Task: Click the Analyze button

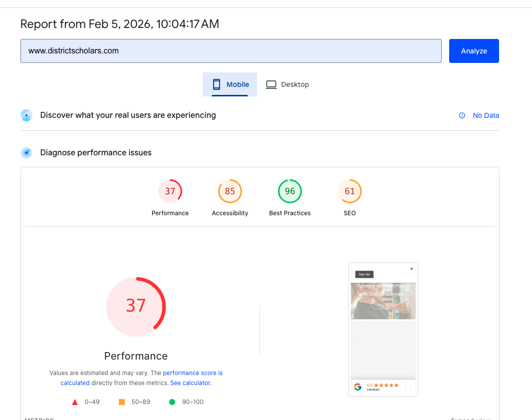Action: coord(474,50)
